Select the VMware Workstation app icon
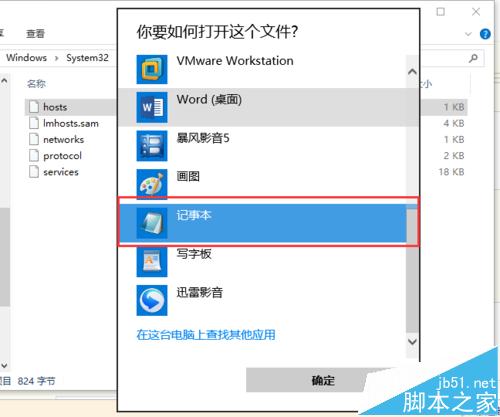The image size is (500, 417). coord(152,69)
